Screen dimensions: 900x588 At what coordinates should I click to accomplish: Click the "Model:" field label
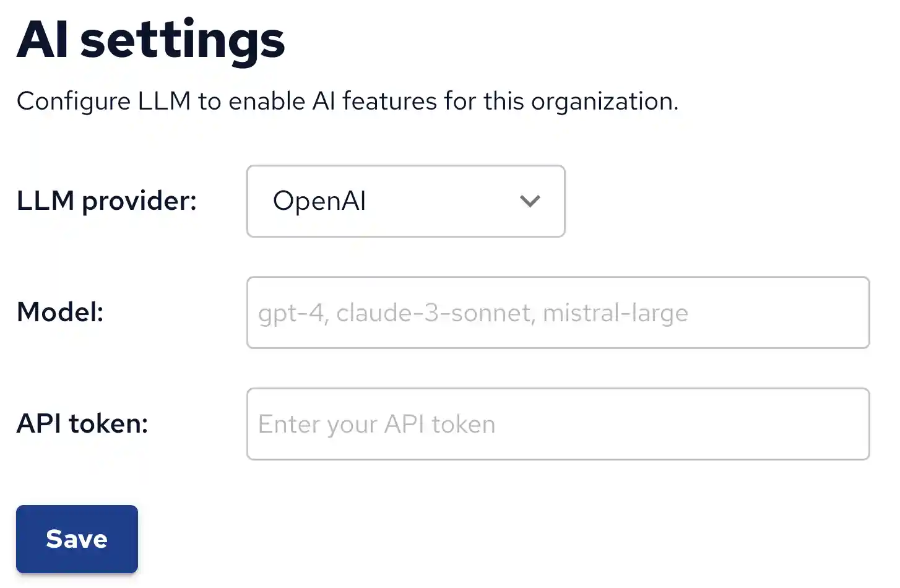(x=60, y=312)
